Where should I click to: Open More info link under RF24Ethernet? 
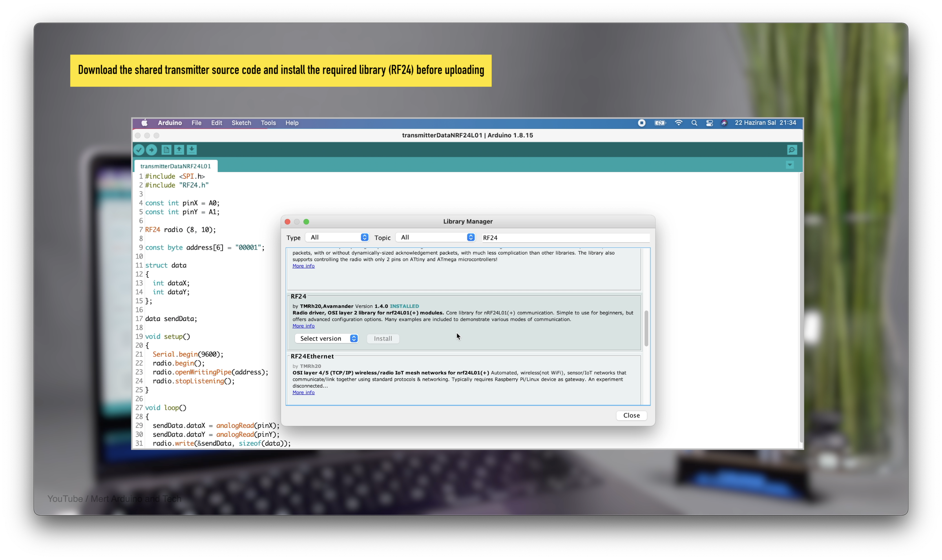[x=303, y=392]
